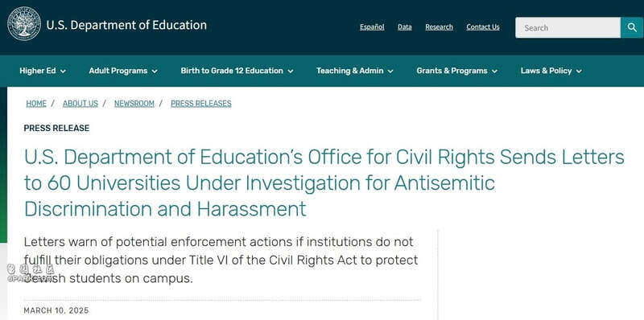Navigate to HOME breadcrumb
644x320 pixels.
click(36, 104)
